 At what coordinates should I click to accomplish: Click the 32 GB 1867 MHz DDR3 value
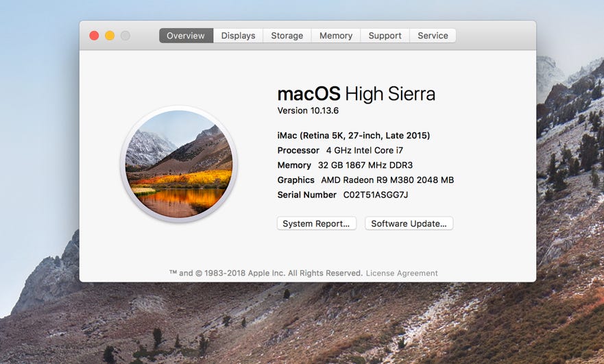click(365, 165)
